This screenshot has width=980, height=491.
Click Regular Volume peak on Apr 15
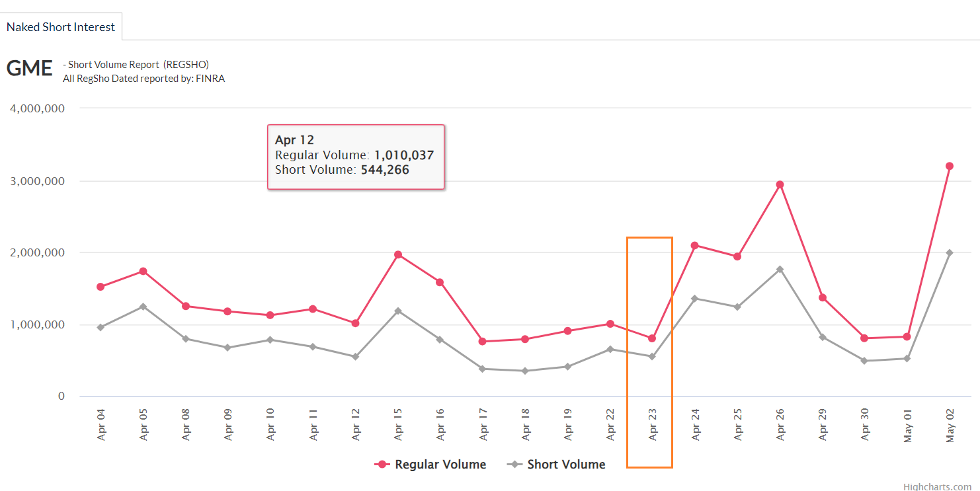click(x=398, y=254)
